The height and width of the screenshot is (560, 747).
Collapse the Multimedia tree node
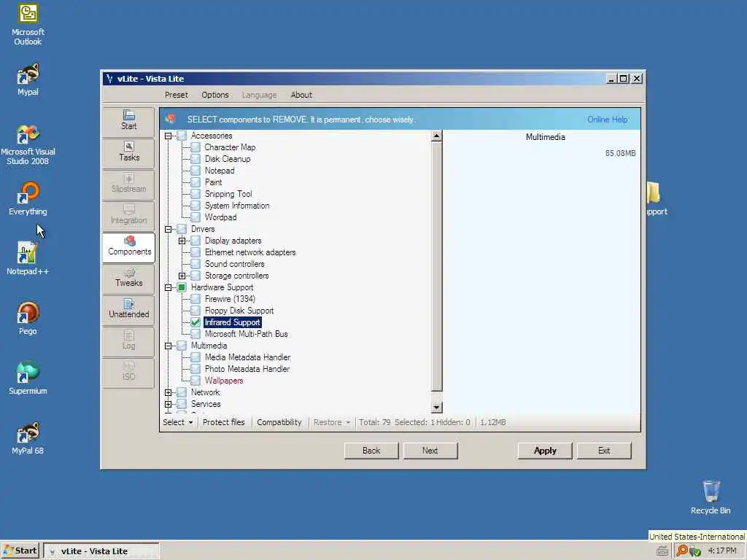169,346
